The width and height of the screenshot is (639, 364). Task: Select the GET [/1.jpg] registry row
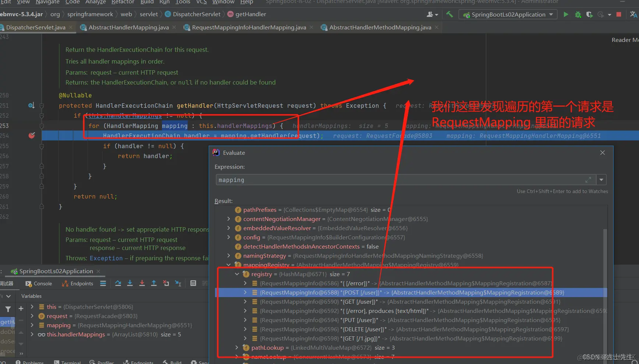(411, 338)
